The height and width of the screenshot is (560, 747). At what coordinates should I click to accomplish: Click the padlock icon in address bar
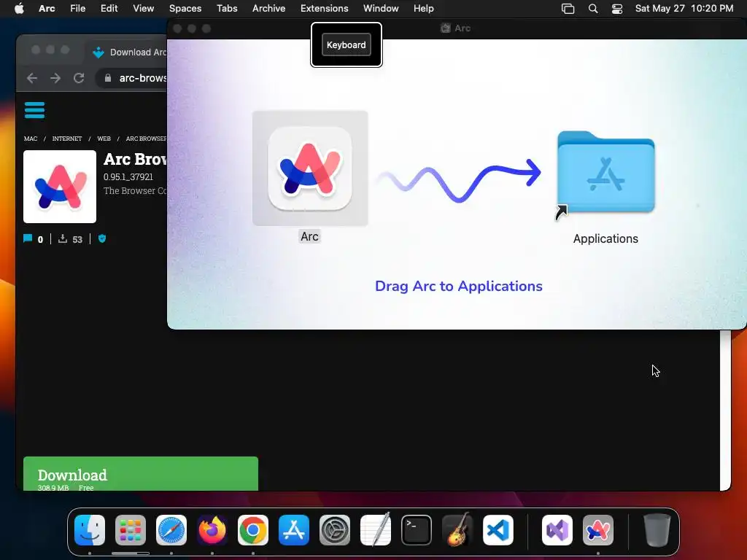click(x=108, y=78)
